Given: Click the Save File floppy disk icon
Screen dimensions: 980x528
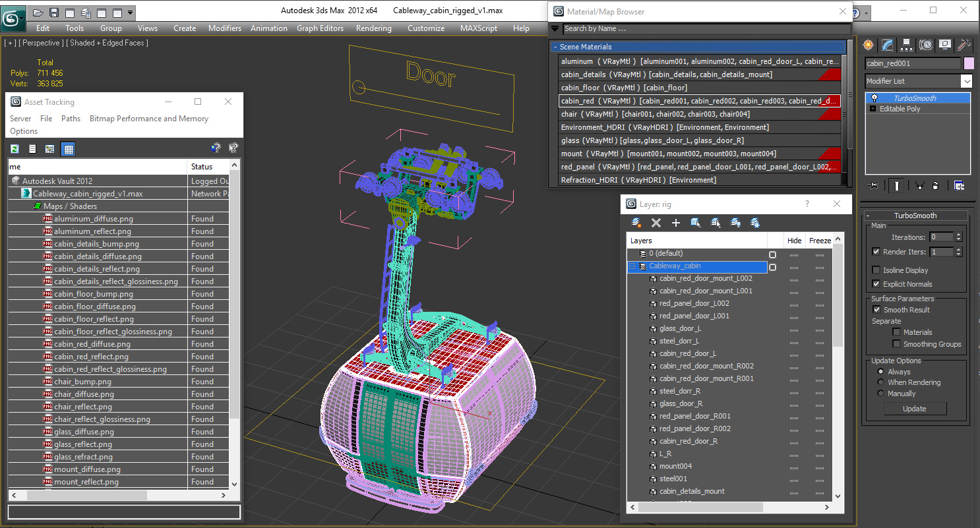Looking at the screenshot, I should pyautogui.click(x=54, y=13).
